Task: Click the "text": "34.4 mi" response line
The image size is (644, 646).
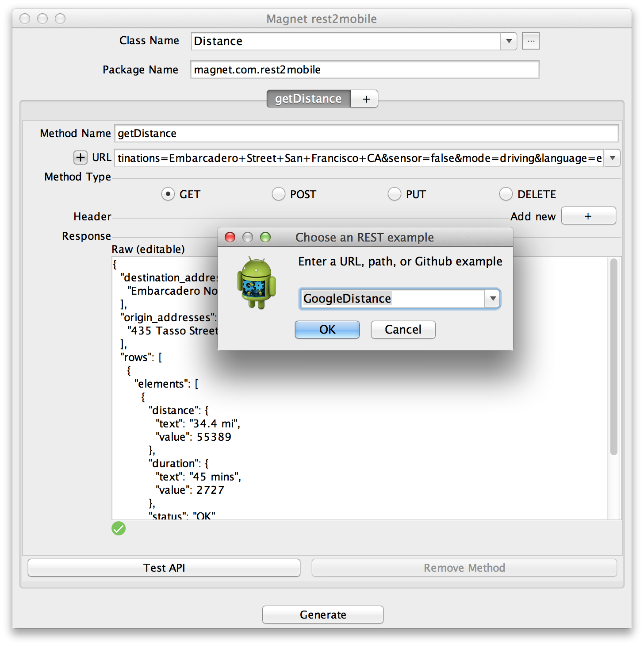Action: pyautogui.click(x=198, y=423)
